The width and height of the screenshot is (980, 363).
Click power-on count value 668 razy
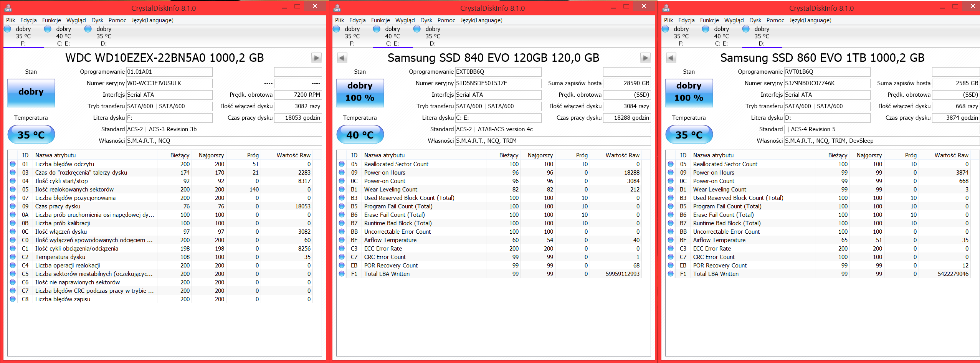pos(956,106)
